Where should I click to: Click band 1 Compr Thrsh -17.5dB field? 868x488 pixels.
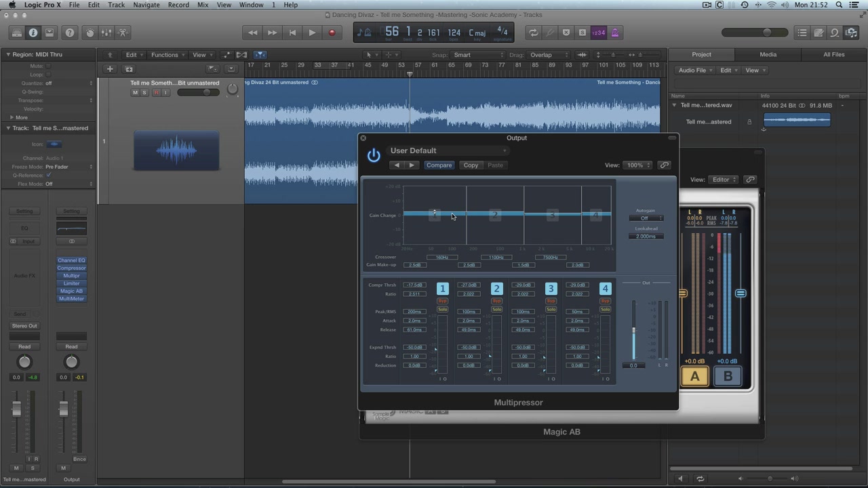414,285
